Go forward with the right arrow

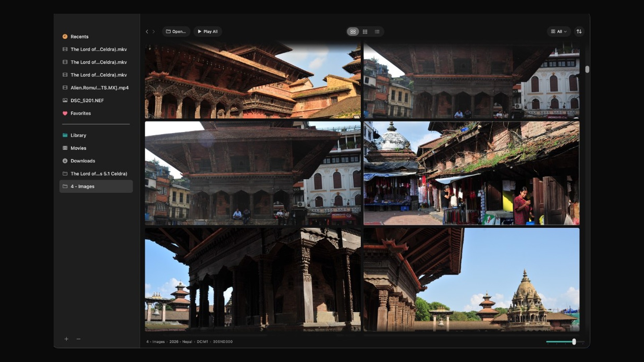click(x=154, y=32)
